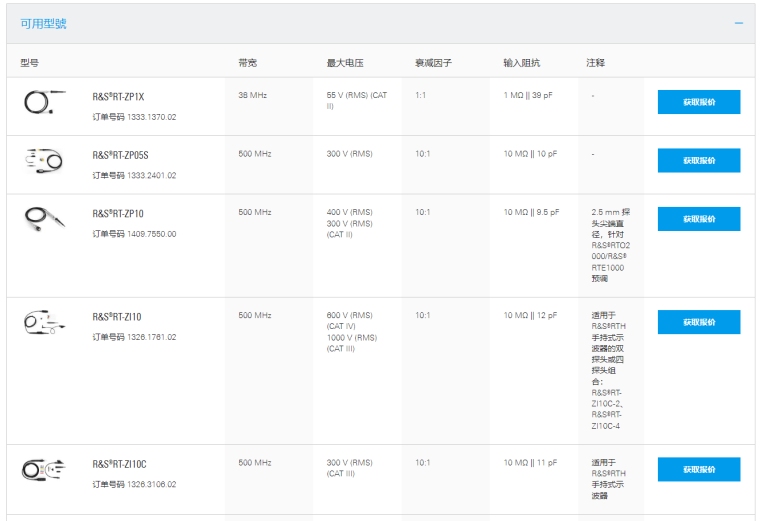760x521 pixels.
Task: Select the R&S RT-ZP10 model name
Action: click(x=119, y=213)
